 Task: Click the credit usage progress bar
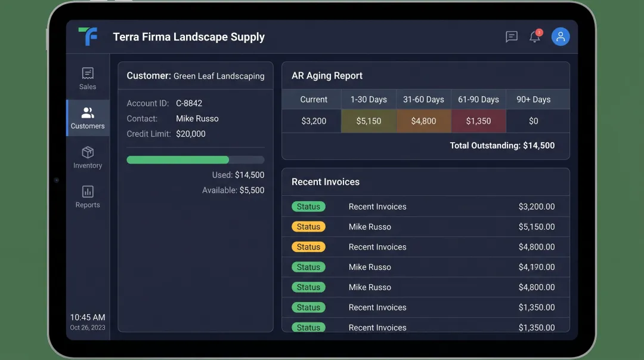196,159
